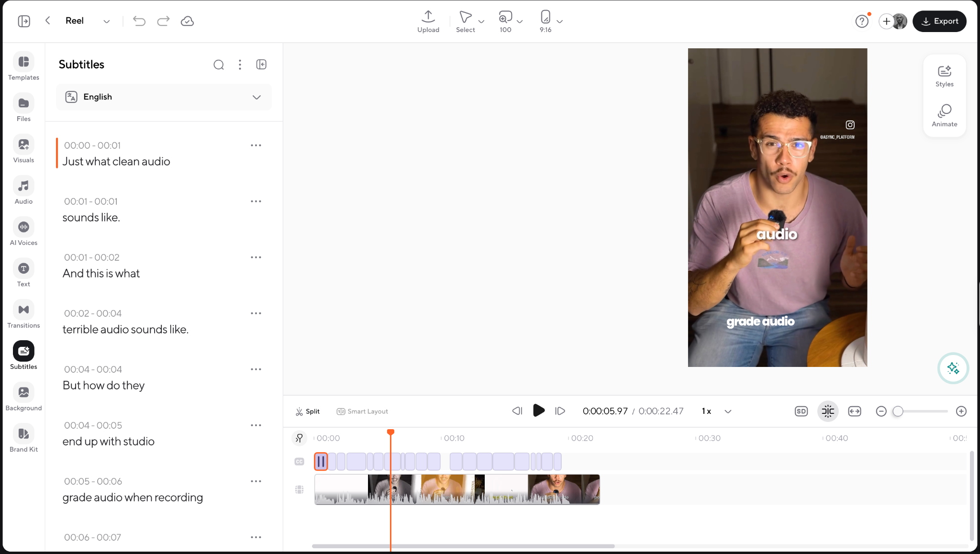Image resolution: width=980 pixels, height=554 pixels.
Task: Search within subtitles
Action: (219, 65)
